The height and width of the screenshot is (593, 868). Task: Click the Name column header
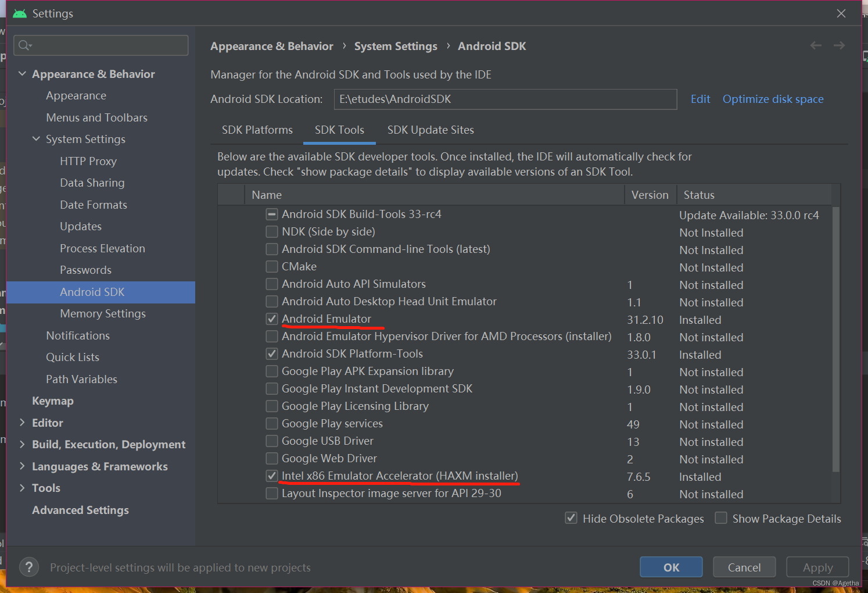pos(435,195)
